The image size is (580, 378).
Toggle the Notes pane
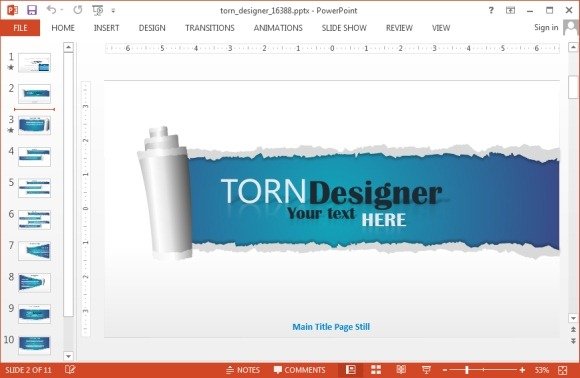click(243, 370)
